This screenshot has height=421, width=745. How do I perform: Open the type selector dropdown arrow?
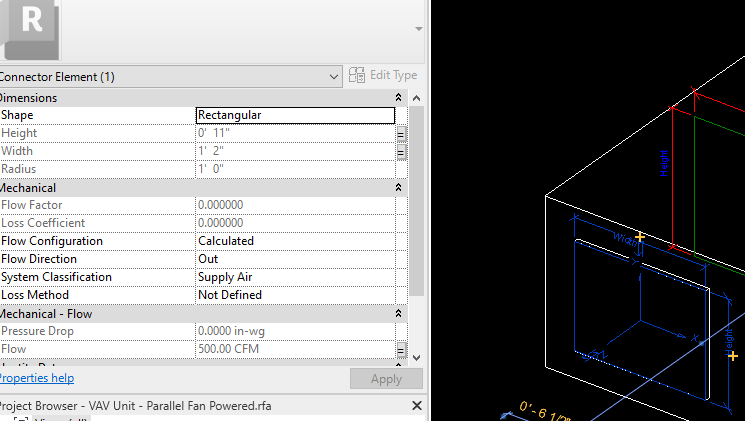click(x=419, y=29)
